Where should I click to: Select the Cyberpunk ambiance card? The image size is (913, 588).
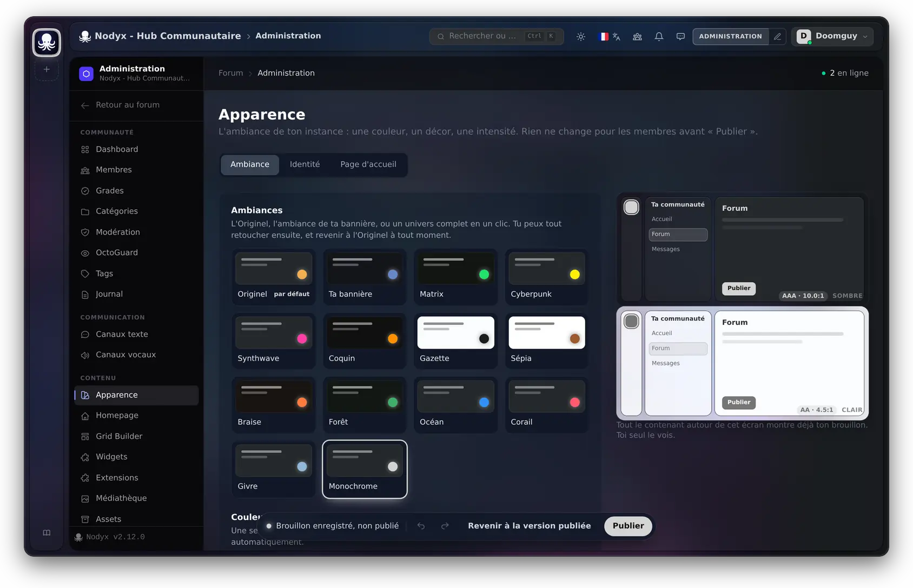click(x=546, y=277)
